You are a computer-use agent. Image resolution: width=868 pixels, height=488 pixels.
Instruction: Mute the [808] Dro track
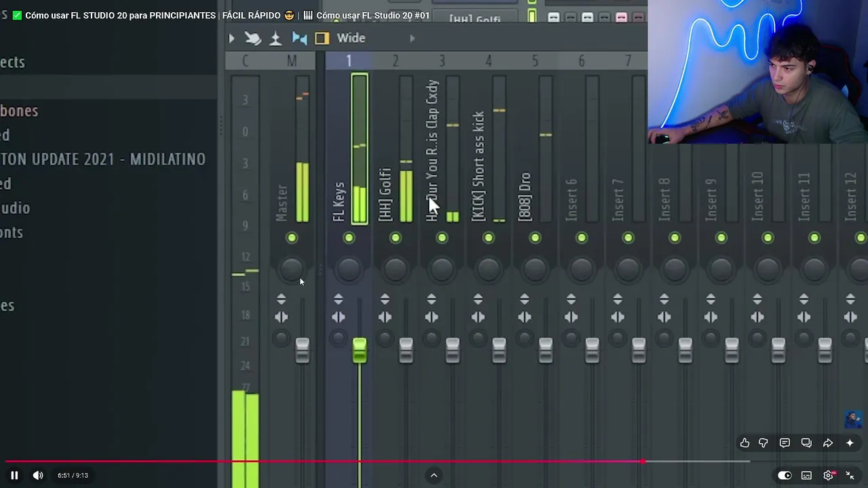coord(535,238)
